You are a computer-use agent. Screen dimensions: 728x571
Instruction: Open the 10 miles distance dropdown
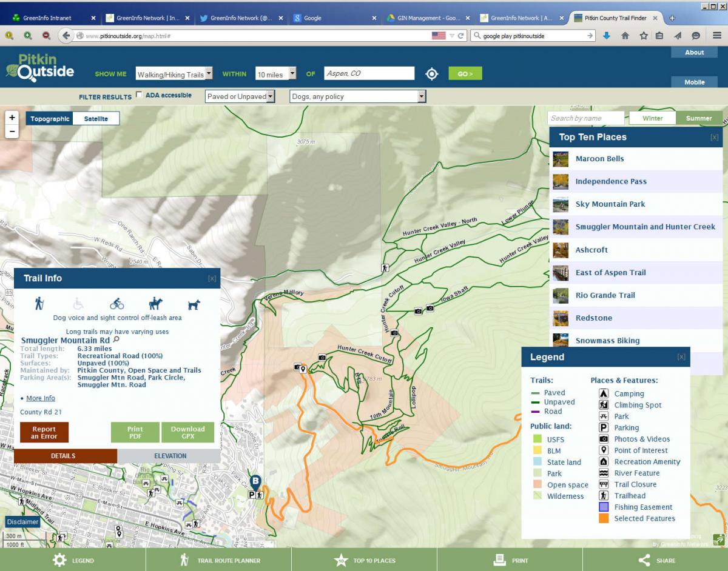point(275,74)
